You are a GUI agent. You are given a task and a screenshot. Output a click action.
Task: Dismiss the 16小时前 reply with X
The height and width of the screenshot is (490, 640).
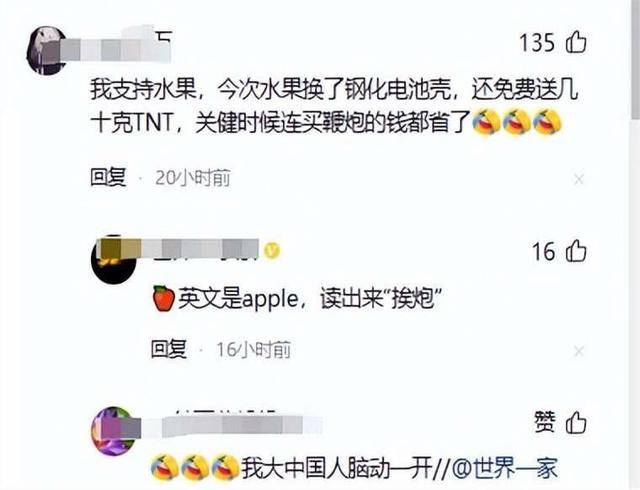point(579,351)
